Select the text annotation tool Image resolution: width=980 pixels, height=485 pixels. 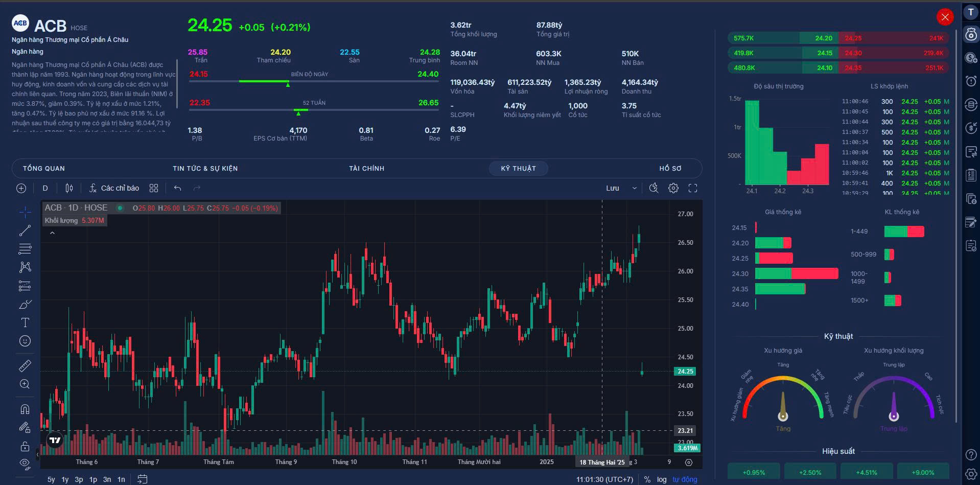coord(25,322)
